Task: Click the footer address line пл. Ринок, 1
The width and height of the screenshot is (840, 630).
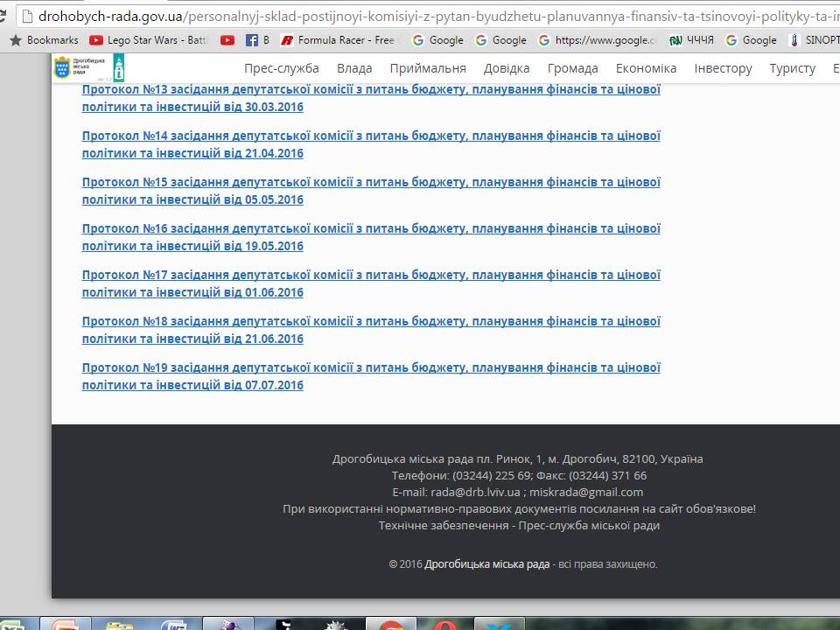Action: coord(517,459)
